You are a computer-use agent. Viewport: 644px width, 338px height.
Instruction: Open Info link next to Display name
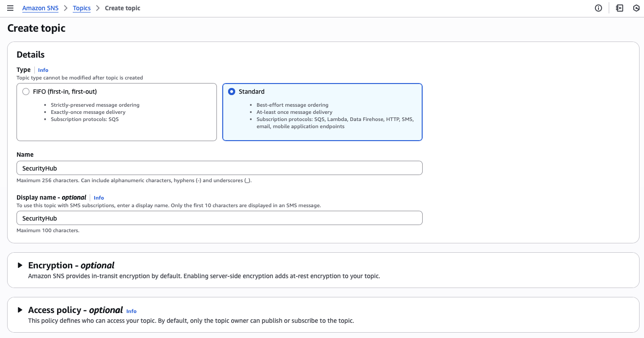99,198
